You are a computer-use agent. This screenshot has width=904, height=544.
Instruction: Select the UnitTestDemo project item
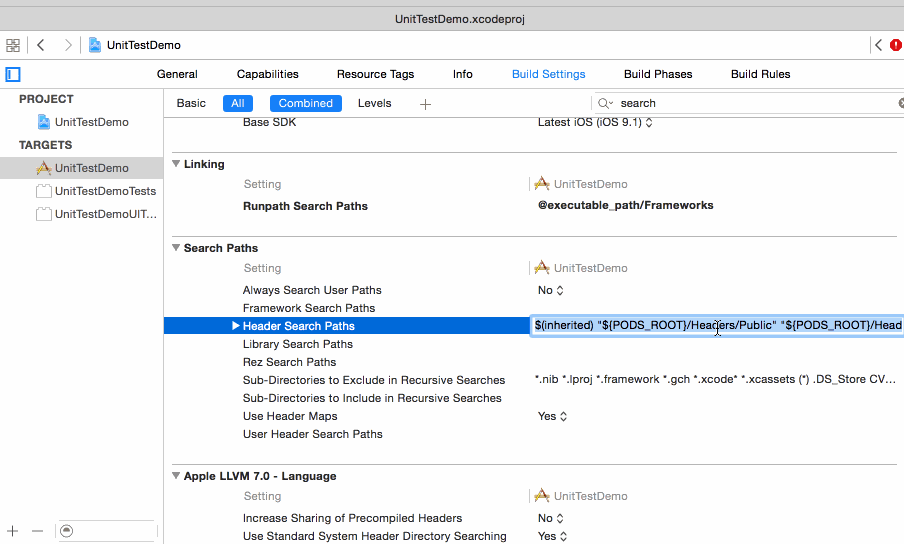click(x=91, y=122)
